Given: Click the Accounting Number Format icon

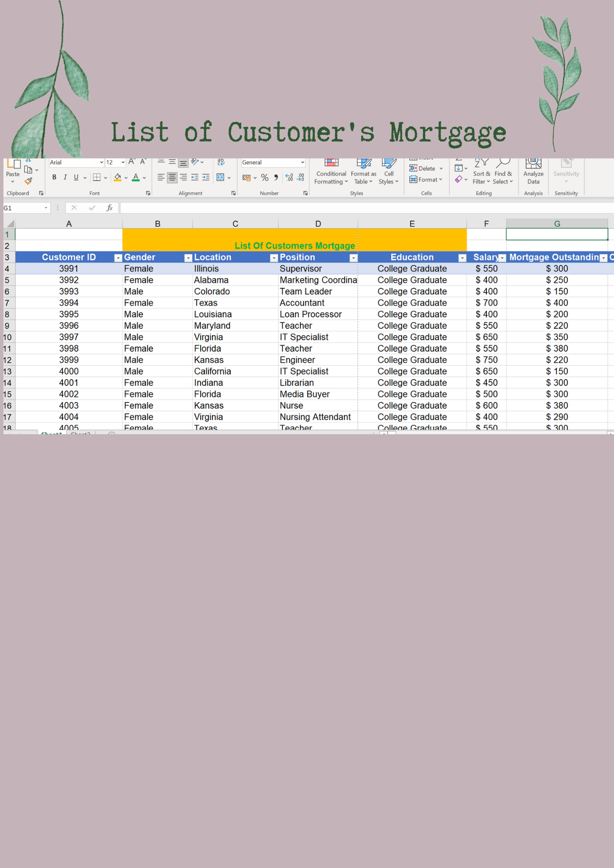Looking at the screenshot, I should tap(247, 178).
